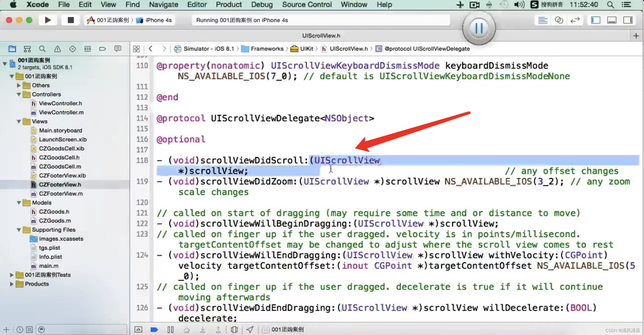Open the Report navigator speech icon
Viewport: 644px width, 335px height.
tap(118, 49)
